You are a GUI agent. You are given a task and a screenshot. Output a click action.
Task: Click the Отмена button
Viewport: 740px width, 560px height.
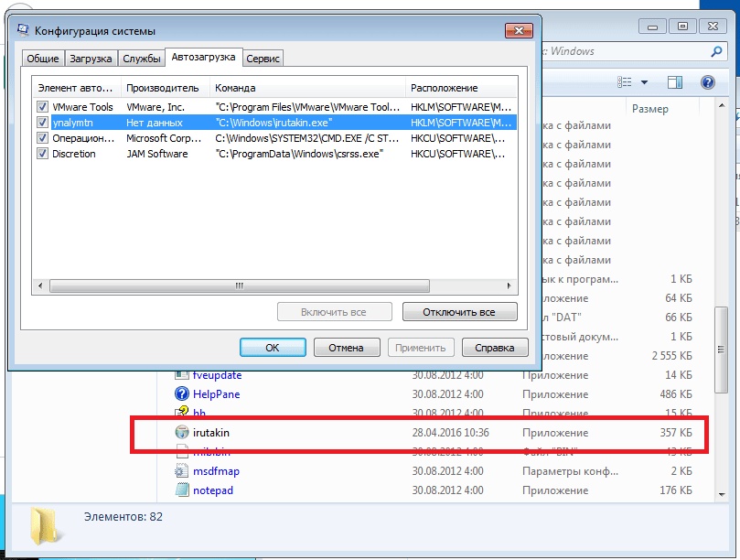[x=347, y=348]
